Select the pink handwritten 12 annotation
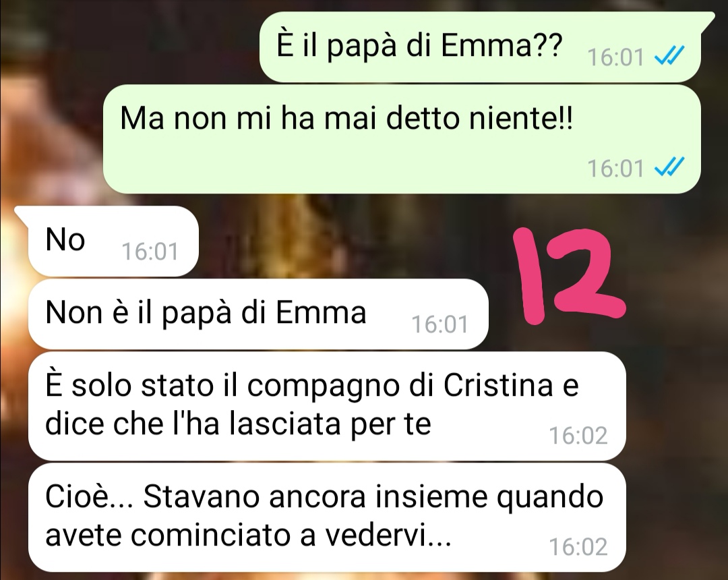The height and width of the screenshot is (580, 728). point(569,276)
